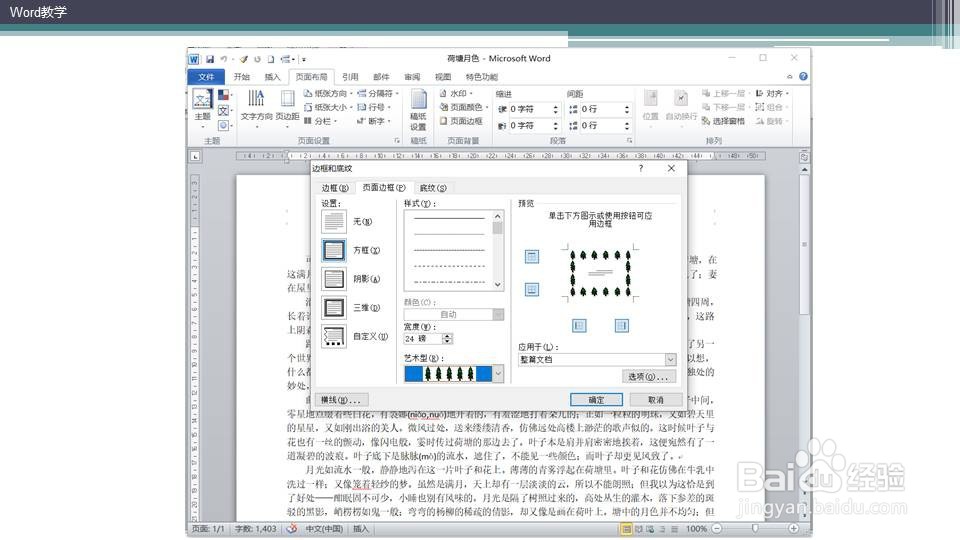The height and width of the screenshot is (540, 960).
Task: Click the ruler tab selector icon
Action: click(x=195, y=156)
